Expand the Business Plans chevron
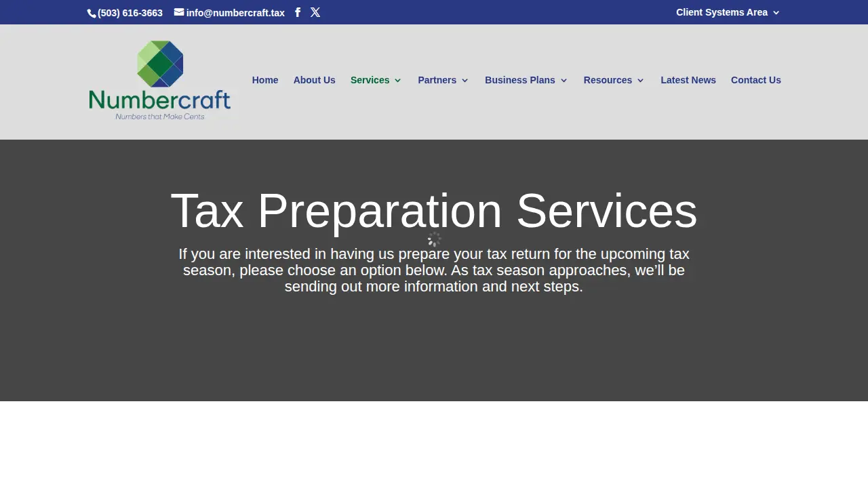The height and width of the screenshot is (488, 868). click(564, 81)
